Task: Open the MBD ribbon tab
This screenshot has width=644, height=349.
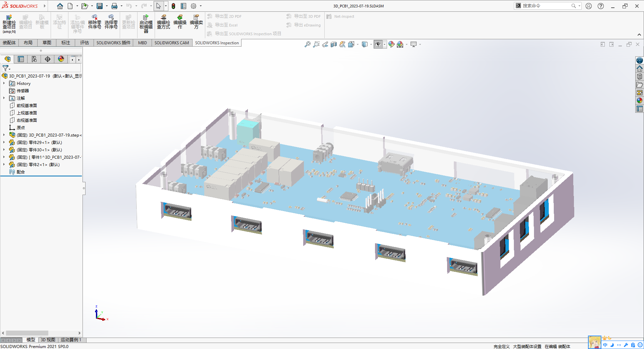Action: click(143, 43)
